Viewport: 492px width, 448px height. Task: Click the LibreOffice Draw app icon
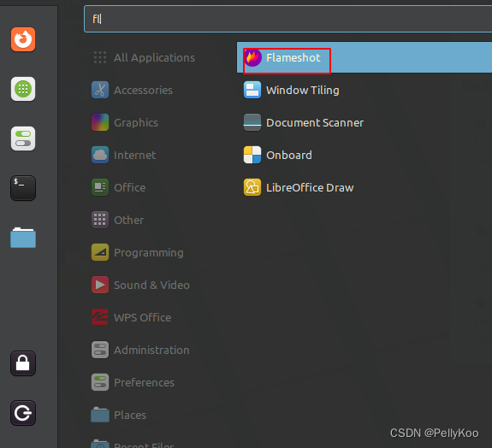point(252,187)
